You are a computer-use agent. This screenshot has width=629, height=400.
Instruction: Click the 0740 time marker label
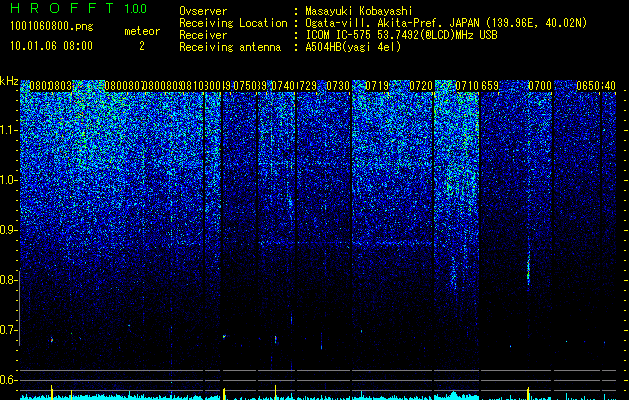coord(283,86)
